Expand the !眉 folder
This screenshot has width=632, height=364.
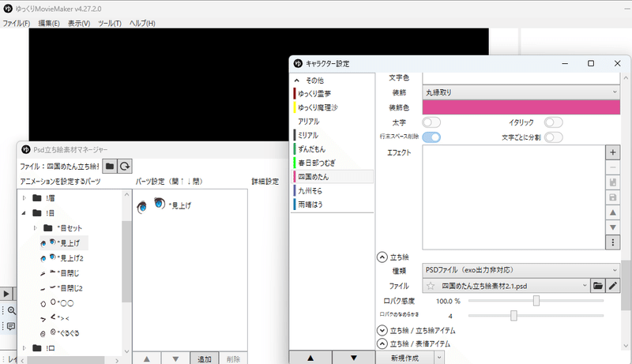24,197
